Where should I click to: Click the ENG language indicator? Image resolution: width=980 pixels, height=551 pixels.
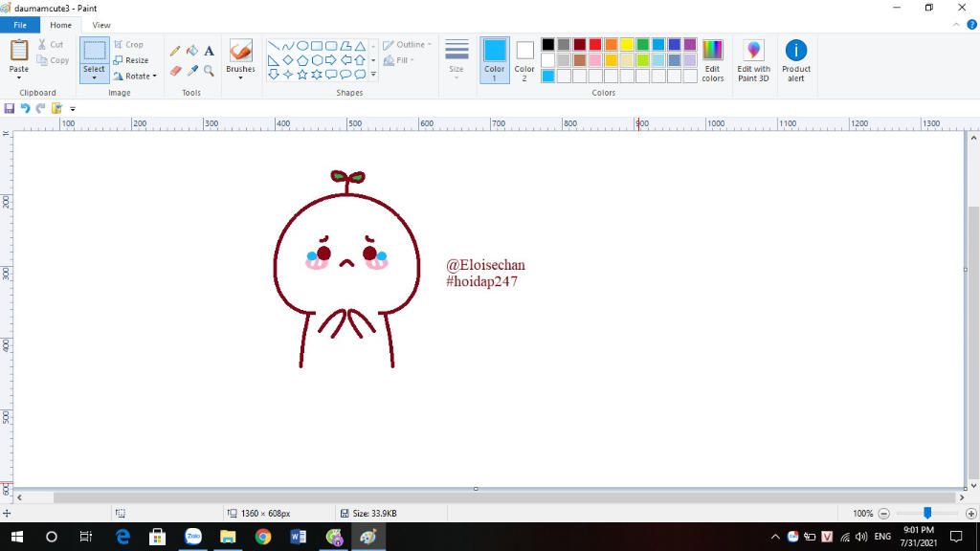[x=882, y=537]
